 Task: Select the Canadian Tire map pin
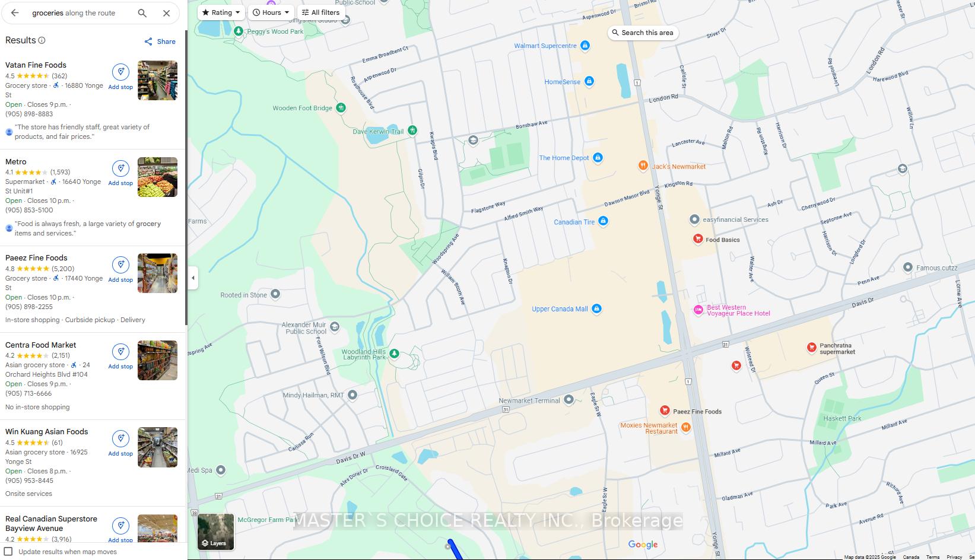pos(603,221)
